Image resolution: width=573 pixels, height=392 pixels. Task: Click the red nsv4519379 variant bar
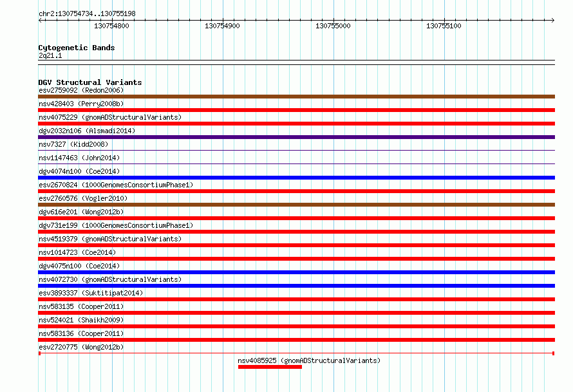pos(296,245)
